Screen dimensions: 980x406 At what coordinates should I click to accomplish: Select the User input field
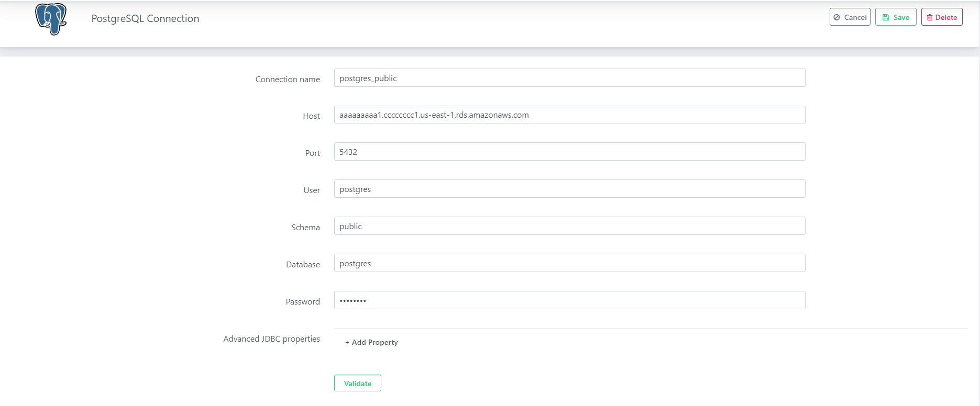[x=569, y=189]
